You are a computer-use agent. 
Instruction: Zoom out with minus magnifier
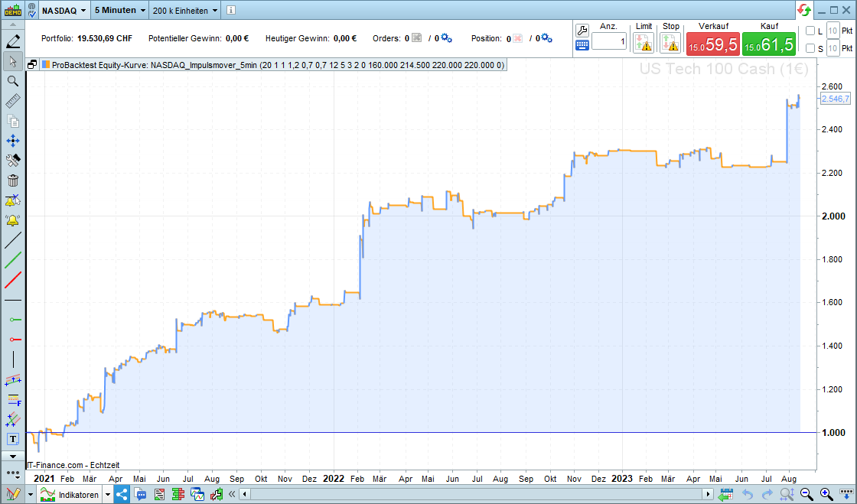coord(806,495)
